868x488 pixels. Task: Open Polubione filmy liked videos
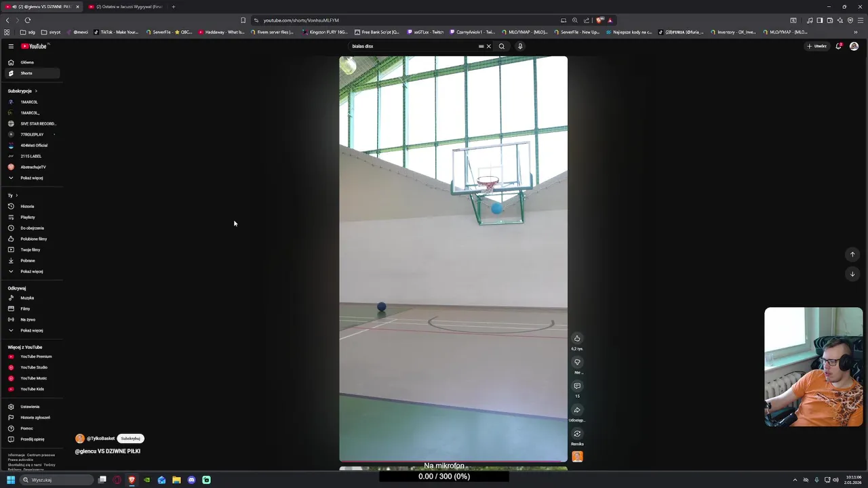point(31,239)
